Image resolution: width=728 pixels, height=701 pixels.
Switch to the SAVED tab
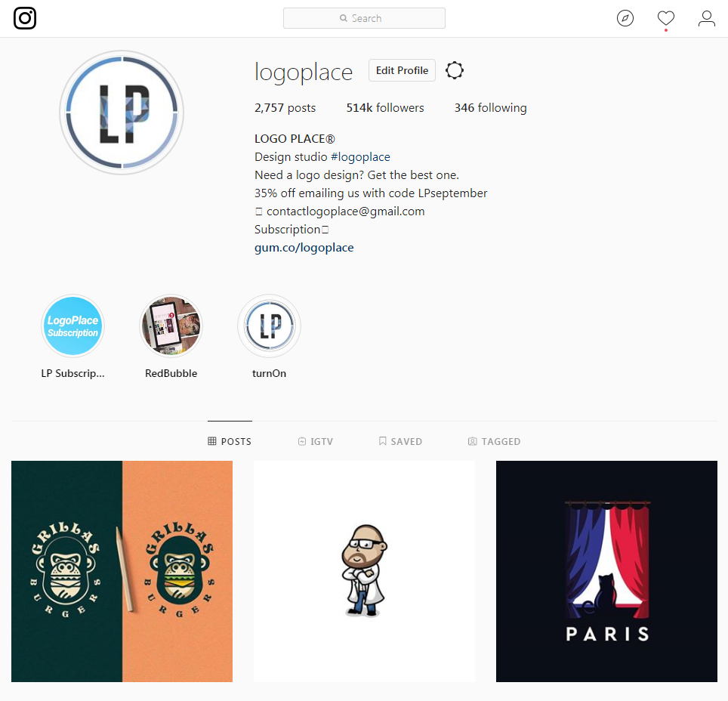coord(400,441)
